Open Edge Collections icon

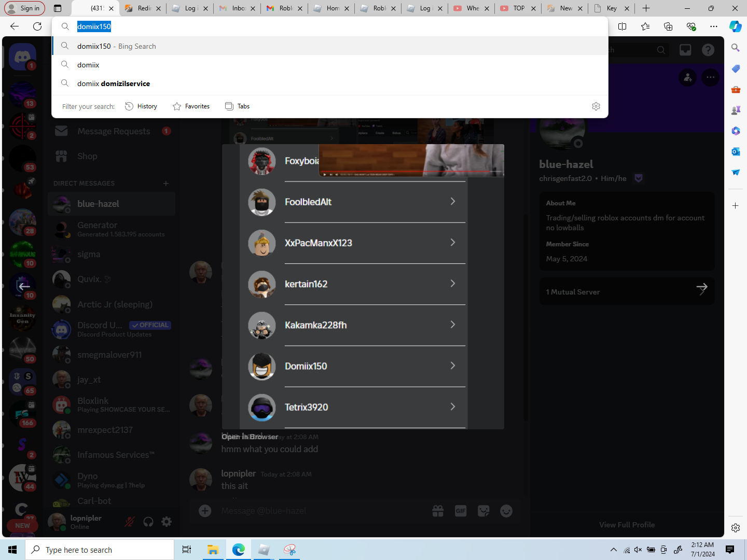(x=668, y=26)
